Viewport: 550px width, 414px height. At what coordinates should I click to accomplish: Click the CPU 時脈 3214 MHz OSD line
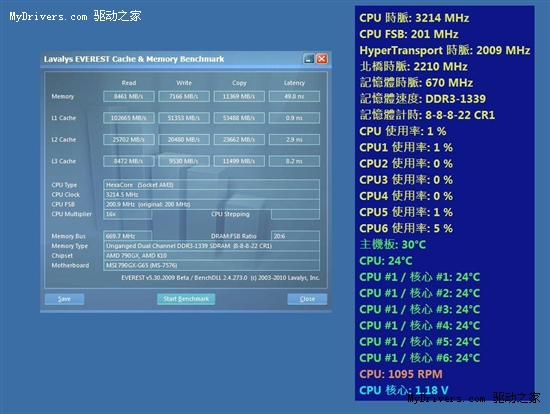pyautogui.click(x=414, y=18)
